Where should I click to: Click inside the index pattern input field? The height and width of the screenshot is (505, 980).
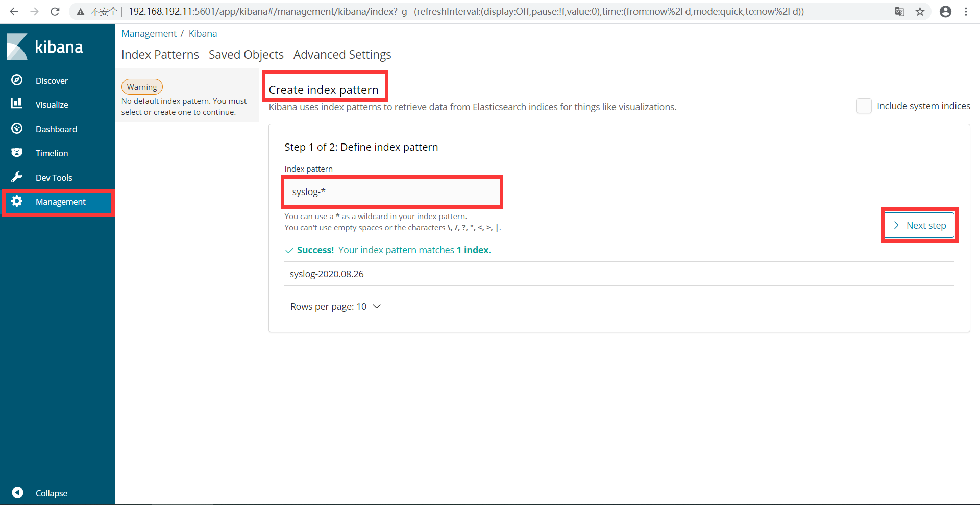pos(392,191)
